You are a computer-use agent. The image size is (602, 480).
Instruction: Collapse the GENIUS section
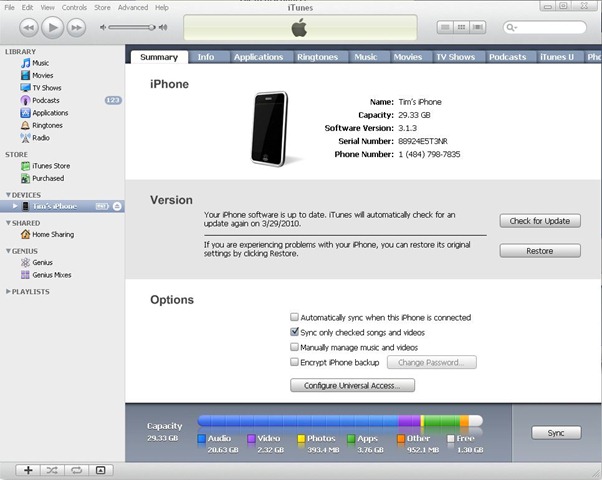8,251
